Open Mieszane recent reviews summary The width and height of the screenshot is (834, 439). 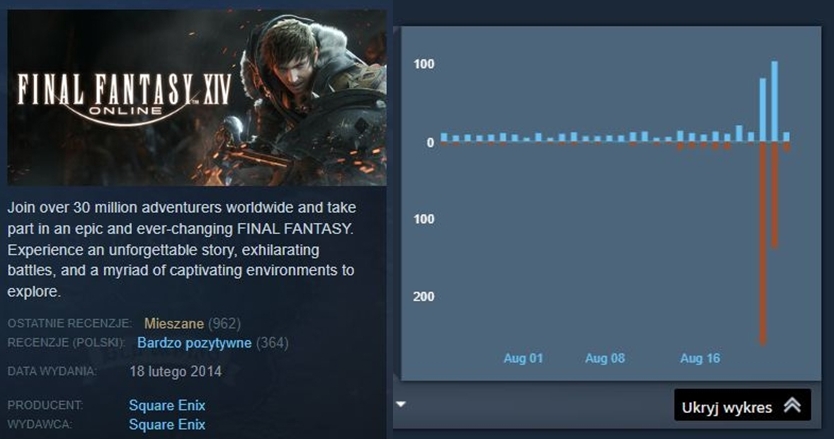tap(174, 324)
